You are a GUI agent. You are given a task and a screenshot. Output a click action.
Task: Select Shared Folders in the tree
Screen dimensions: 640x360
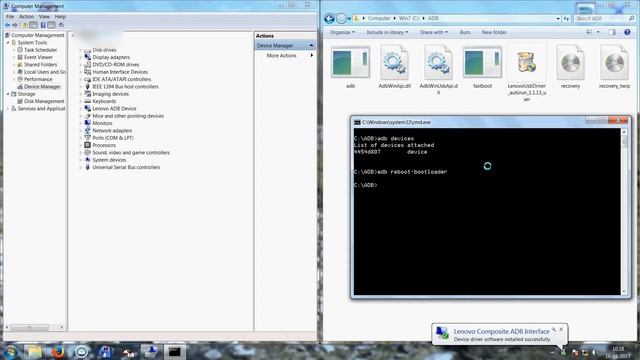coord(40,64)
